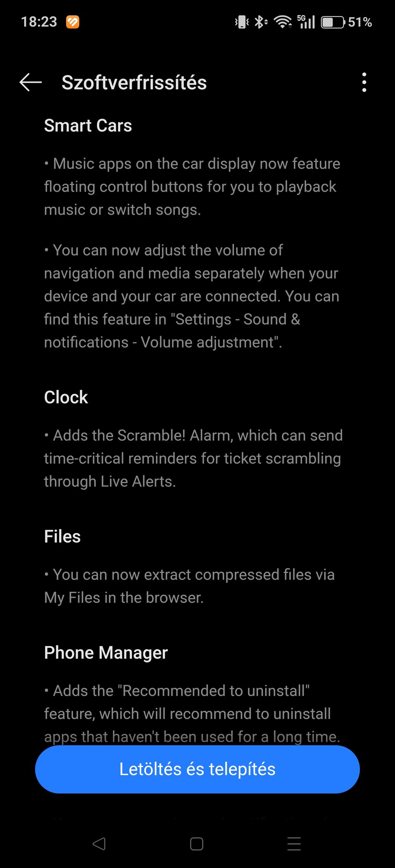Tap the Clock section heading
This screenshot has height=868, width=395.
pos(66,397)
